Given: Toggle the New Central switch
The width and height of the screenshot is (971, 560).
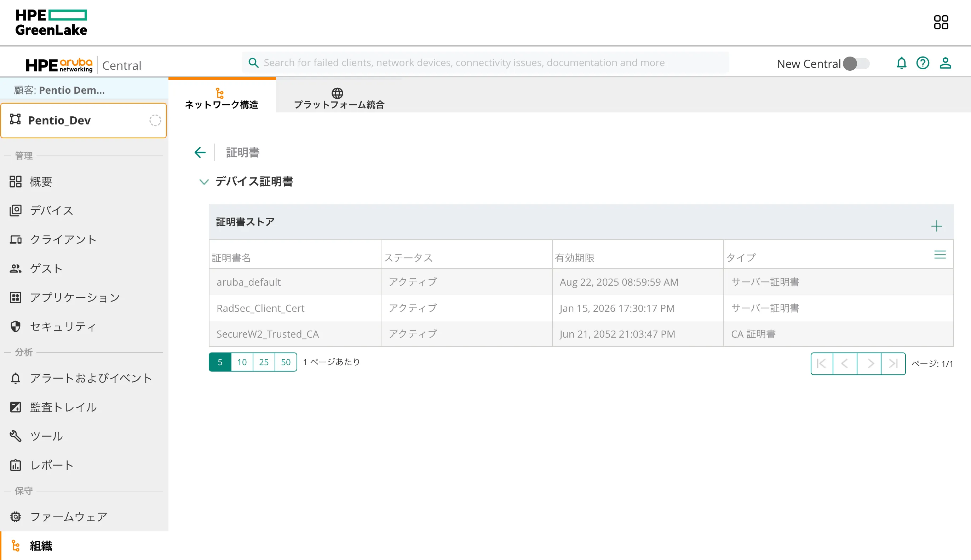Looking at the screenshot, I should [x=856, y=64].
